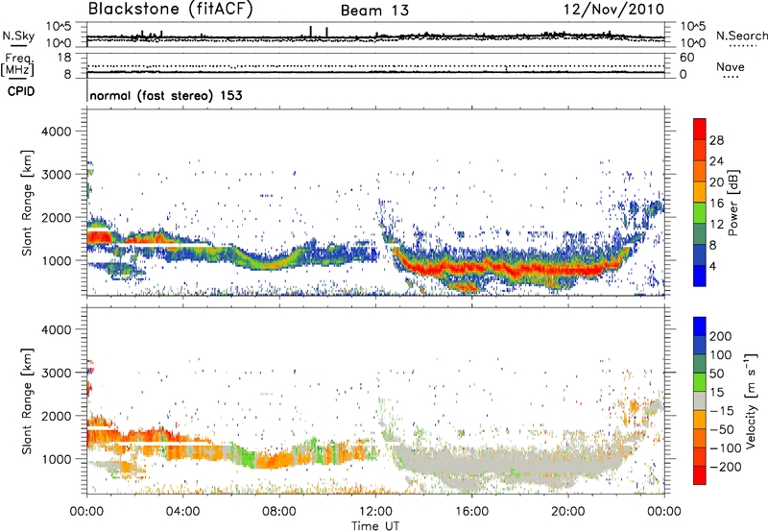768x532 pixels.
Task: Click the 200 label on Velocity colorbar
Action: [721, 336]
